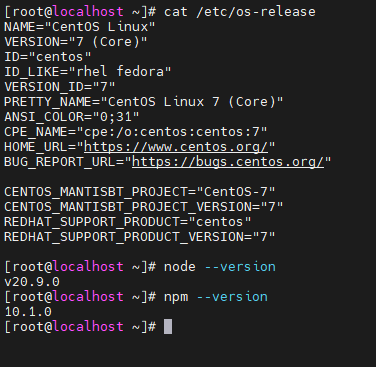Click the 10.1.0 npm version output
This screenshot has width=376, height=367.
(28, 312)
